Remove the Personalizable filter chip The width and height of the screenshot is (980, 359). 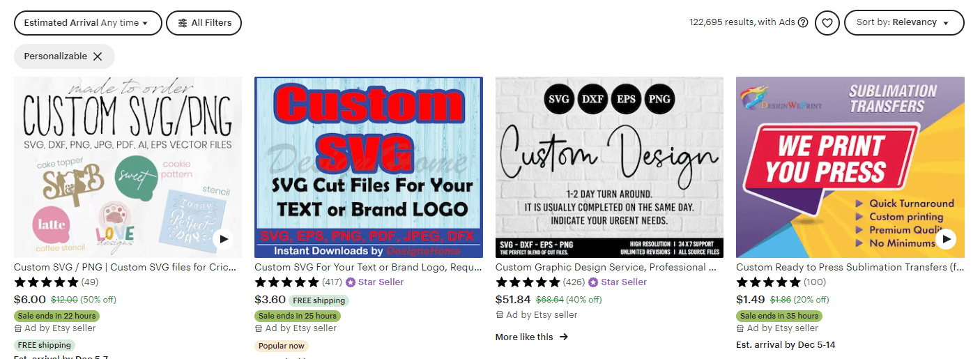98,56
